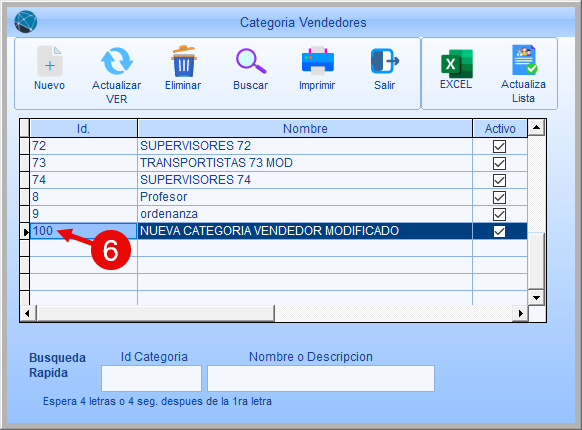Viewport: 582px width, 430px height.
Task: Toggle Activo checkbox for Profesor row
Action: 499,197
